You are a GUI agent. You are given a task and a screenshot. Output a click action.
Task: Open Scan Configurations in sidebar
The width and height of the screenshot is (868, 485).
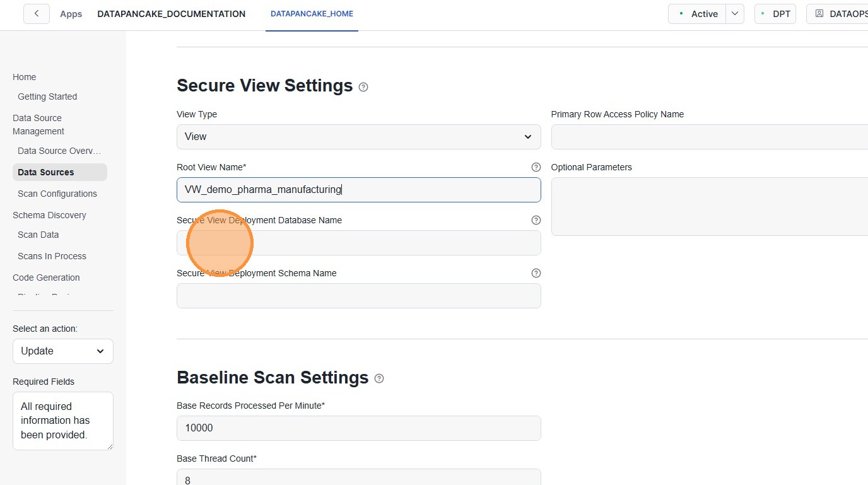point(57,194)
